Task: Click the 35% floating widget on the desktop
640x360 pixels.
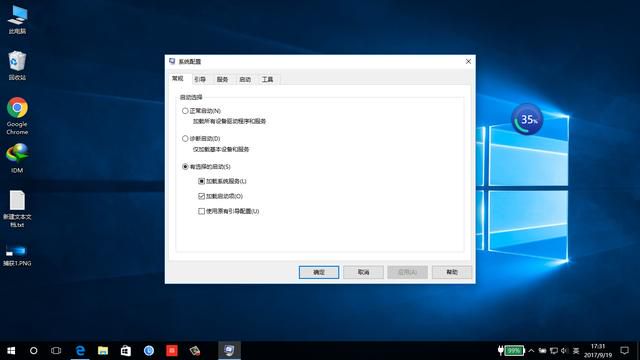Action: [x=527, y=119]
